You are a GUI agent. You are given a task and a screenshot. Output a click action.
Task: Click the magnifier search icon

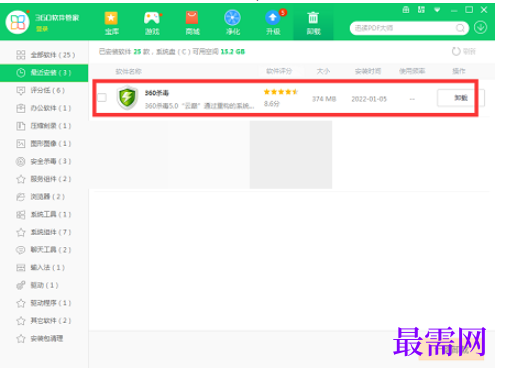(x=460, y=28)
